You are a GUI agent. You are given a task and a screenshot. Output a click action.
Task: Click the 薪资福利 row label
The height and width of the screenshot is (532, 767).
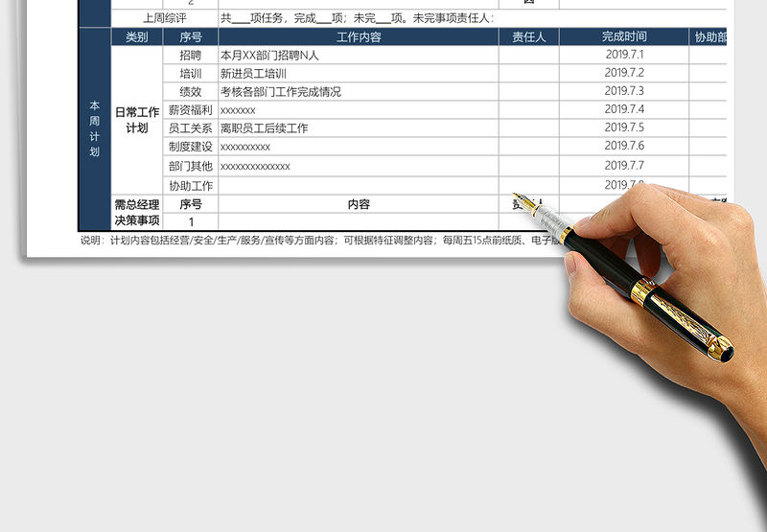190,110
